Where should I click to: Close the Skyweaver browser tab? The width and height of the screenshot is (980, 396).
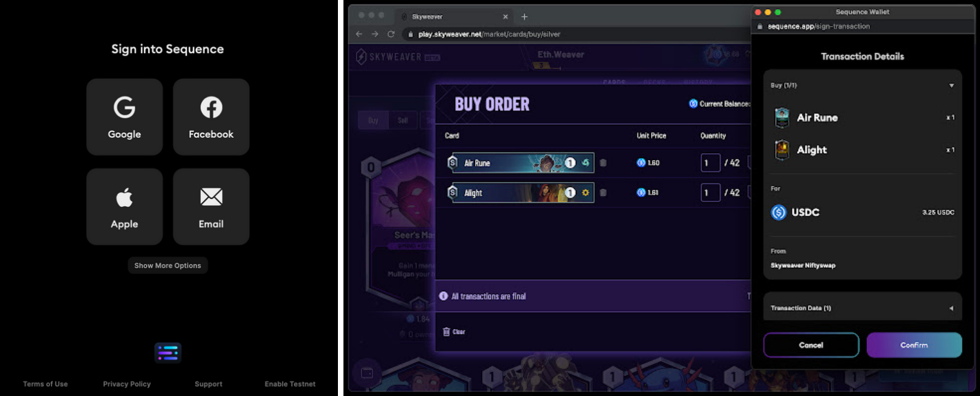[x=505, y=17]
